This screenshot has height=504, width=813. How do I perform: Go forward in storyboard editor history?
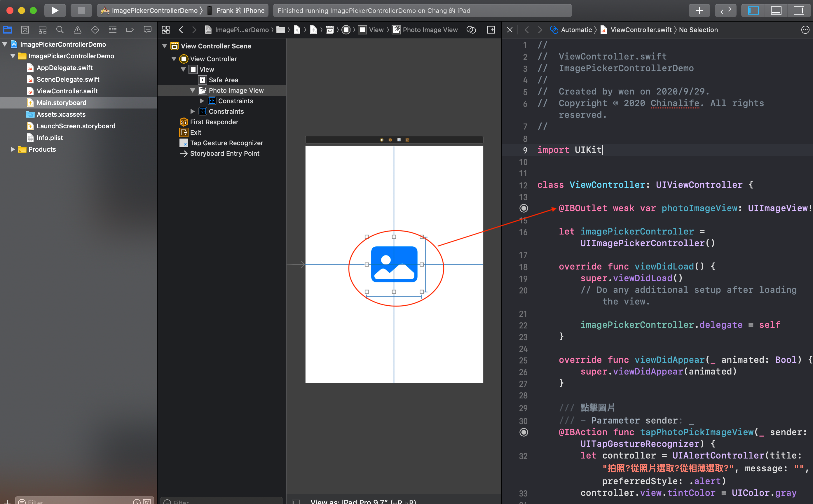click(x=194, y=30)
